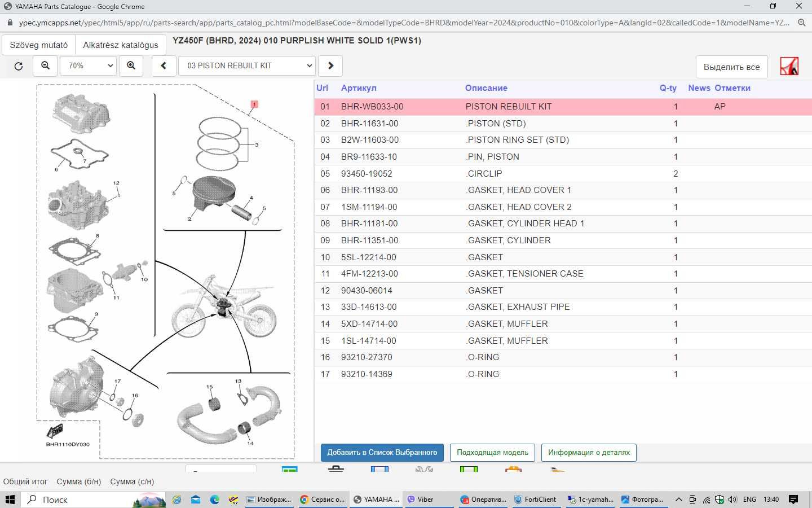Click the site info lock icon

coord(10,23)
